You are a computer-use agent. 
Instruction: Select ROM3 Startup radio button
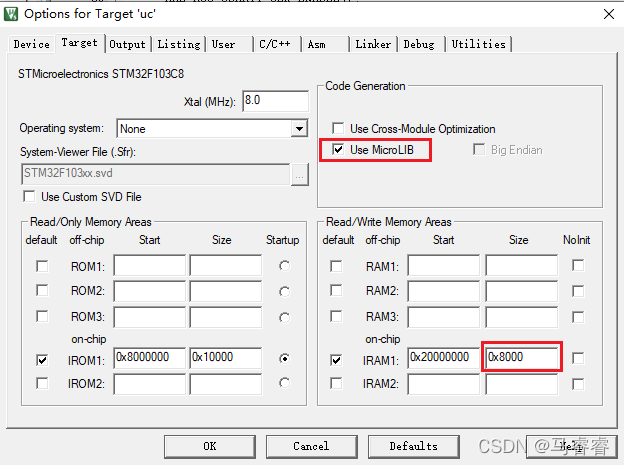[284, 317]
